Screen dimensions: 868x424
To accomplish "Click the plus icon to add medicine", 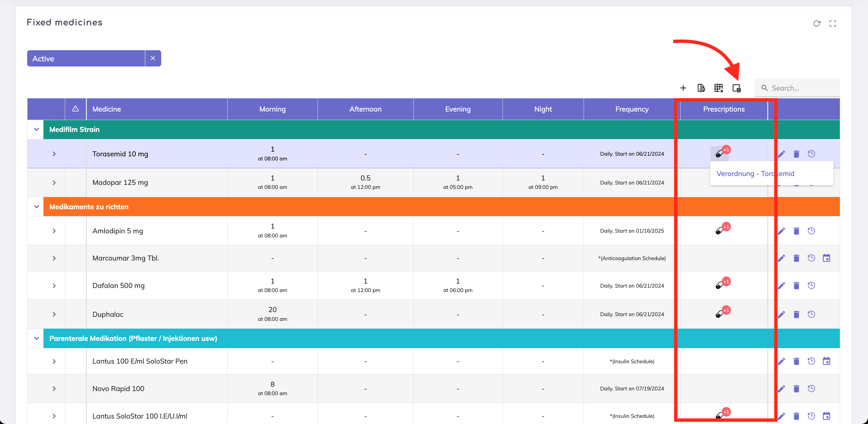I will 683,88.
